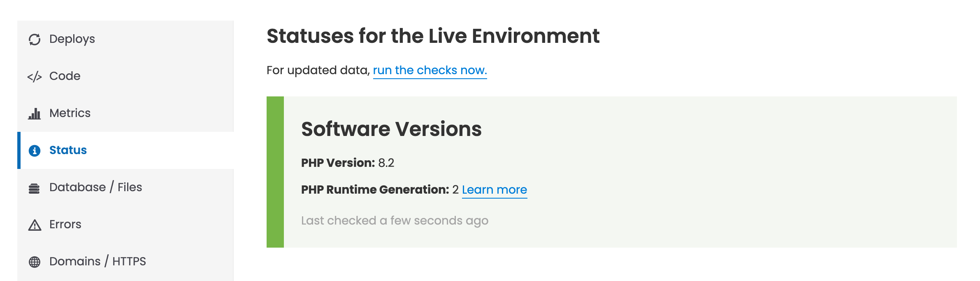Select the Status text in sidebar
This screenshot has width=980, height=281.
(68, 150)
